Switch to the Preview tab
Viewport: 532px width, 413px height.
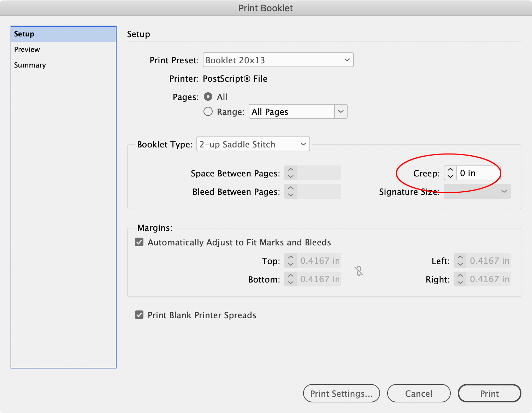pyautogui.click(x=27, y=49)
